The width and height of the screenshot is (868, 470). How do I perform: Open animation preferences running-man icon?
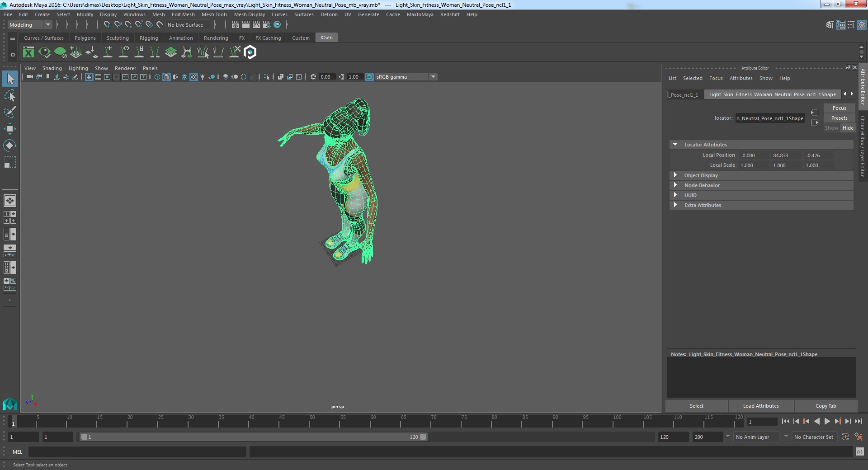pos(859,437)
